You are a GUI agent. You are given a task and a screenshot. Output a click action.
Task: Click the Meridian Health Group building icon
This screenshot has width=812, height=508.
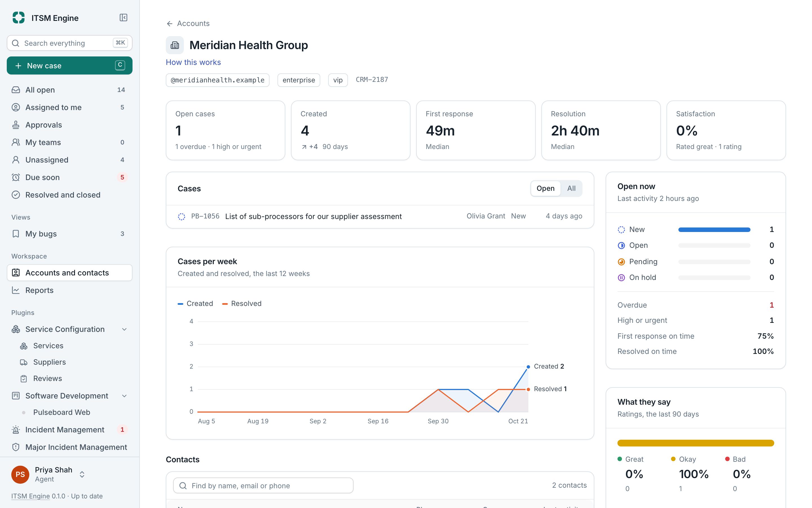(175, 45)
